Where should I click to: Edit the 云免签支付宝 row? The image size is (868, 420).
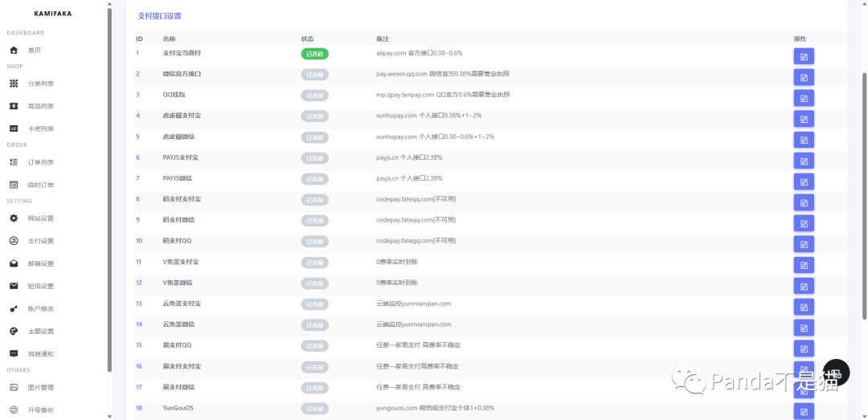[804, 307]
